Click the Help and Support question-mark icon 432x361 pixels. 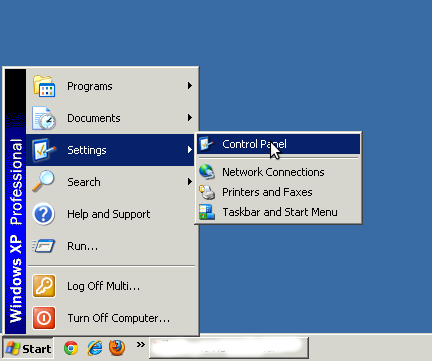click(x=44, y=214)
